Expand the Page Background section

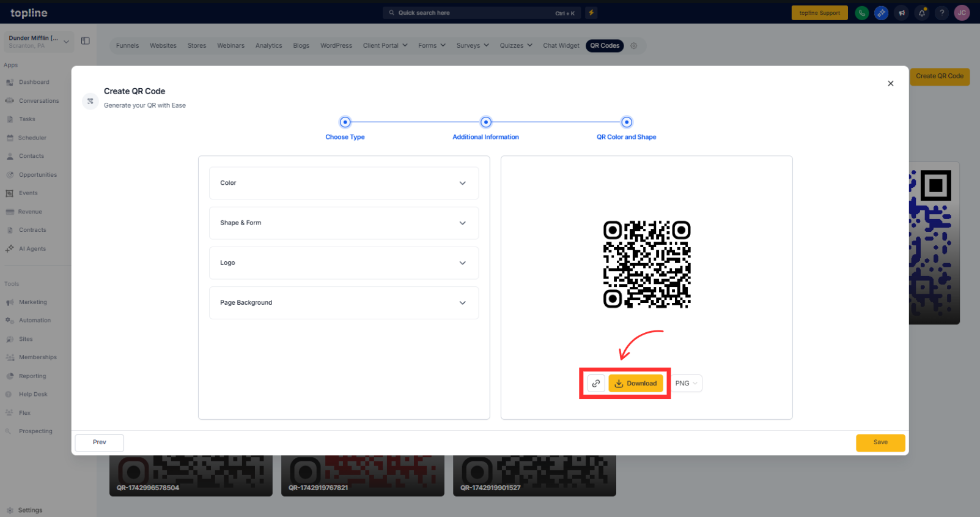344,303
